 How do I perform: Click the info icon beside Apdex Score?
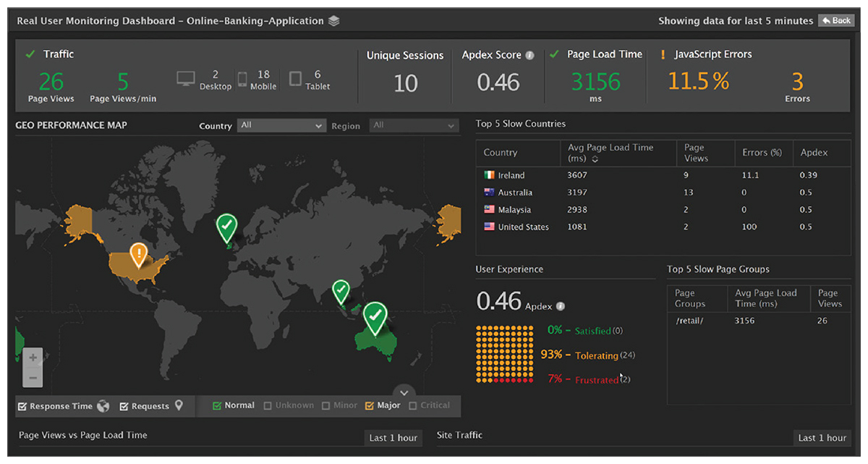(x=529, y=56)
